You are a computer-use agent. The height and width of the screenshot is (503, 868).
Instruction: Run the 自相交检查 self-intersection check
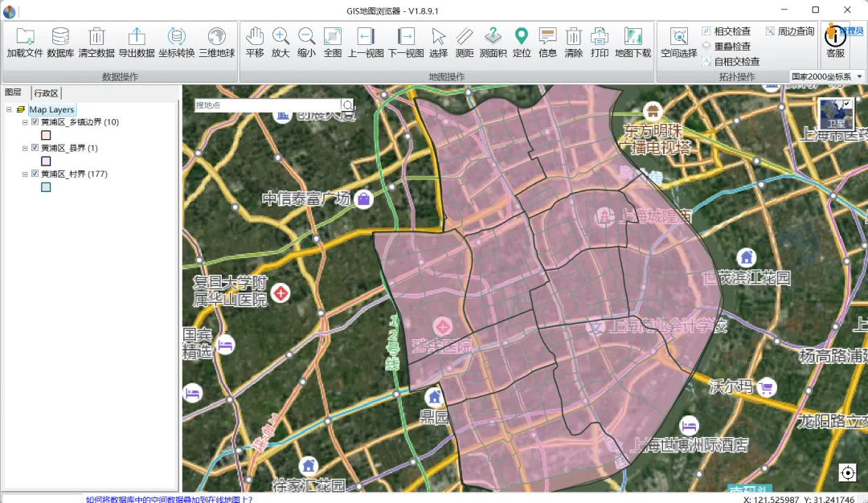tap(731, 61)
